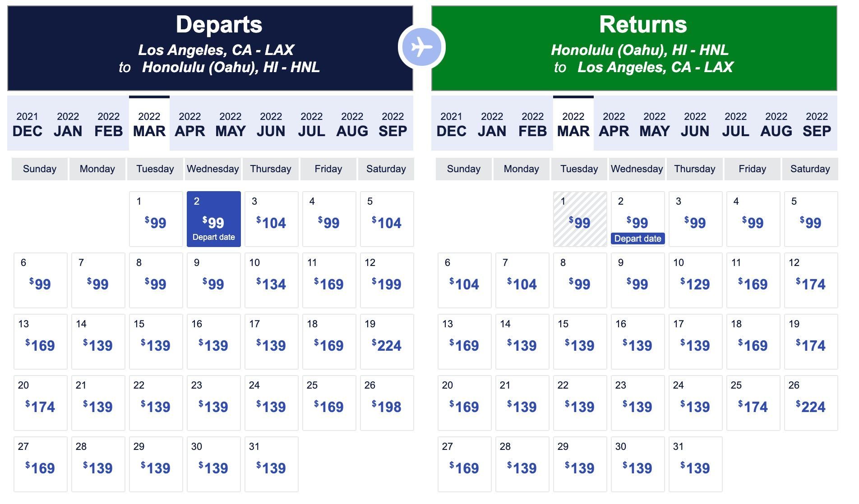Choose March 10 $129 return fare
This screenshot has height=504, width=859.
[695, 280]
